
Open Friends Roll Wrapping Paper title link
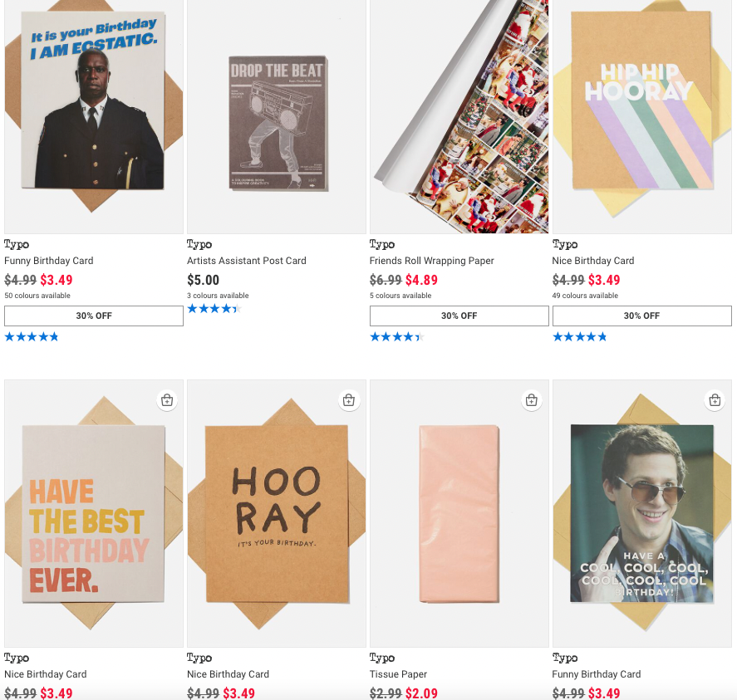click(432, 261)
